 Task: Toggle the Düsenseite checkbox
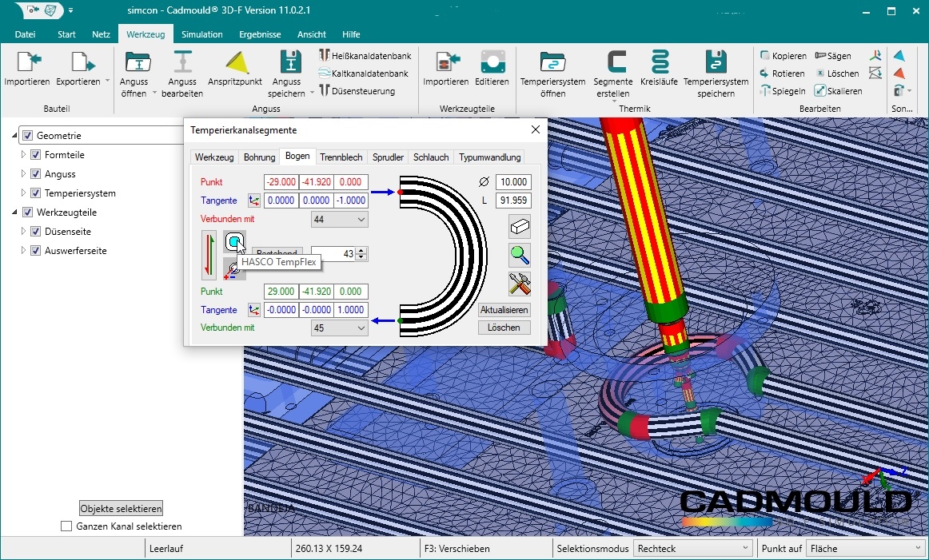[35, 232]
